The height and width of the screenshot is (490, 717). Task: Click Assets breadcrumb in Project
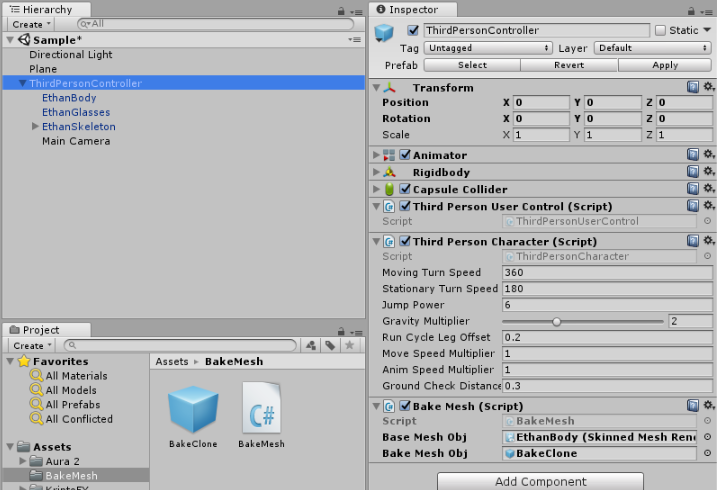[172, 362]
